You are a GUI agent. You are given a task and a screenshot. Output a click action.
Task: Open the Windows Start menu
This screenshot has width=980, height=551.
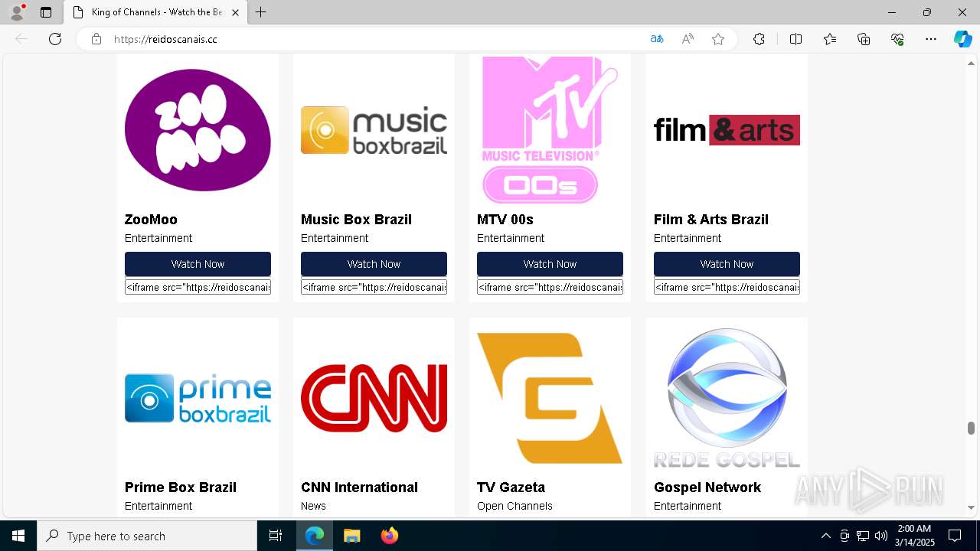[18, 536]
